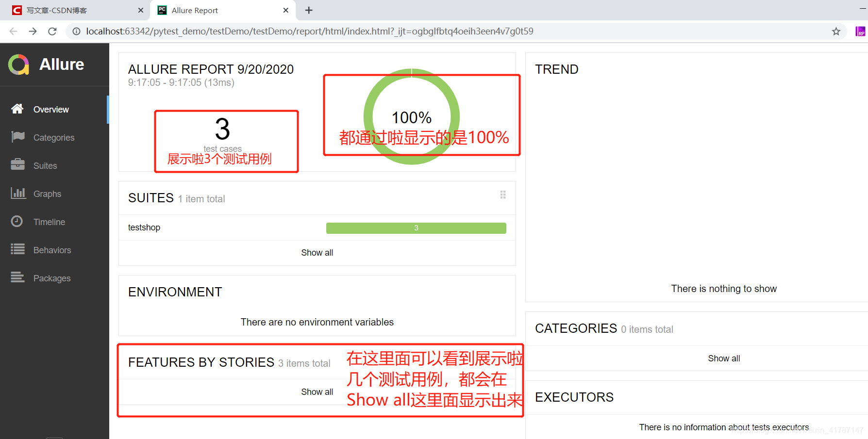Open the Overview home icon
The width and height of the screenshot is (868, 439).
(17, 109)
